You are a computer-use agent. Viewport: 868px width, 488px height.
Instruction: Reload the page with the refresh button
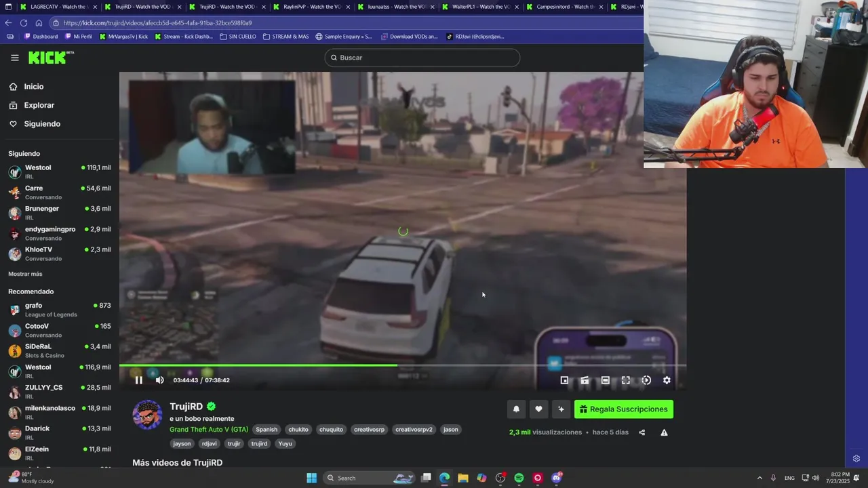pos(23,23)
